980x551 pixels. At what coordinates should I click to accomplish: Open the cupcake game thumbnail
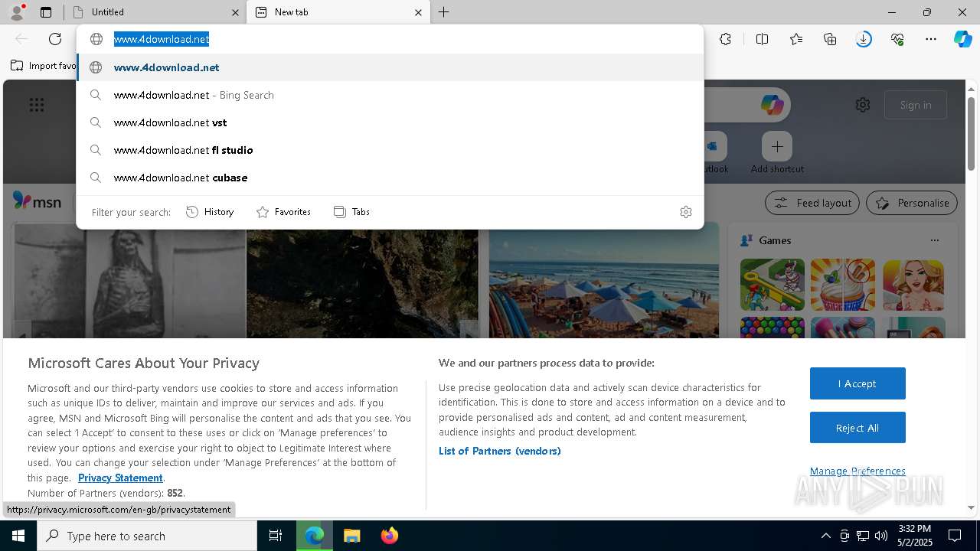[x=843, y=285]
